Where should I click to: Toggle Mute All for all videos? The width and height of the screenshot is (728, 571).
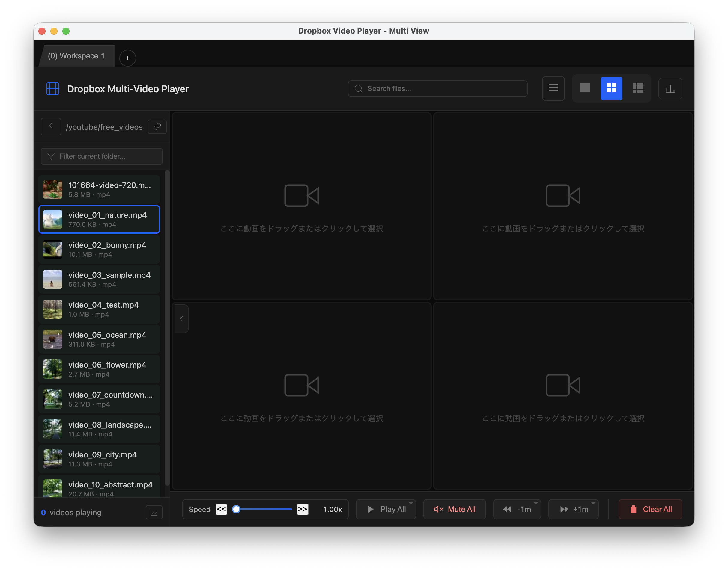click(454, 509)
